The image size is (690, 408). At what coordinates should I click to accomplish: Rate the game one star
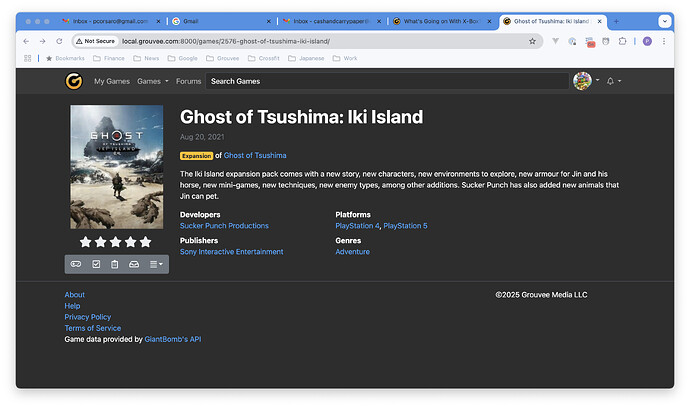(x=85, y=242)
